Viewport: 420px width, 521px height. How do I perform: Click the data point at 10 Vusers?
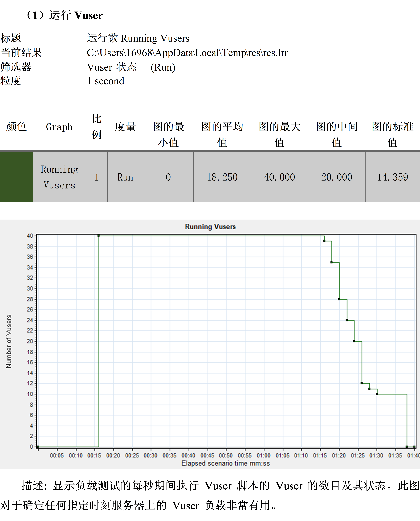(377, 394)
